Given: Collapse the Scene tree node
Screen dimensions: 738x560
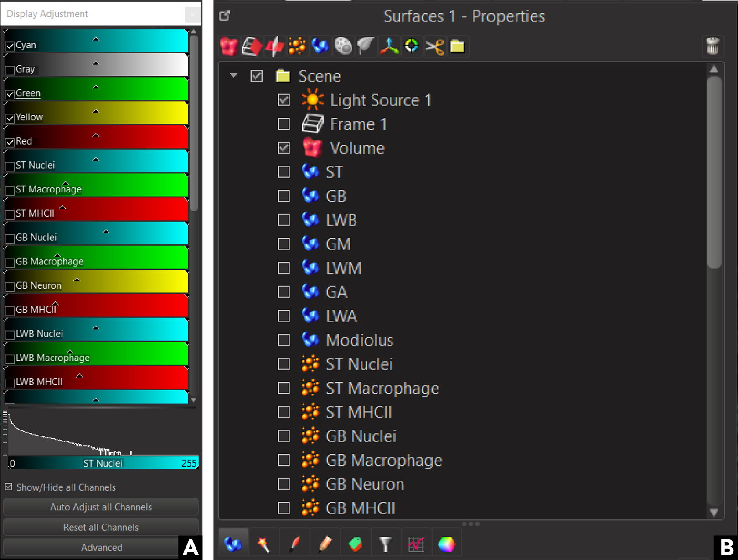Looking at the screenshot, I should coord(234,76).
